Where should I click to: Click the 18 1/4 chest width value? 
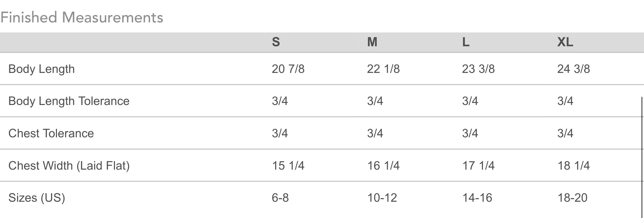pyautogui.click(x=574, y=166)
